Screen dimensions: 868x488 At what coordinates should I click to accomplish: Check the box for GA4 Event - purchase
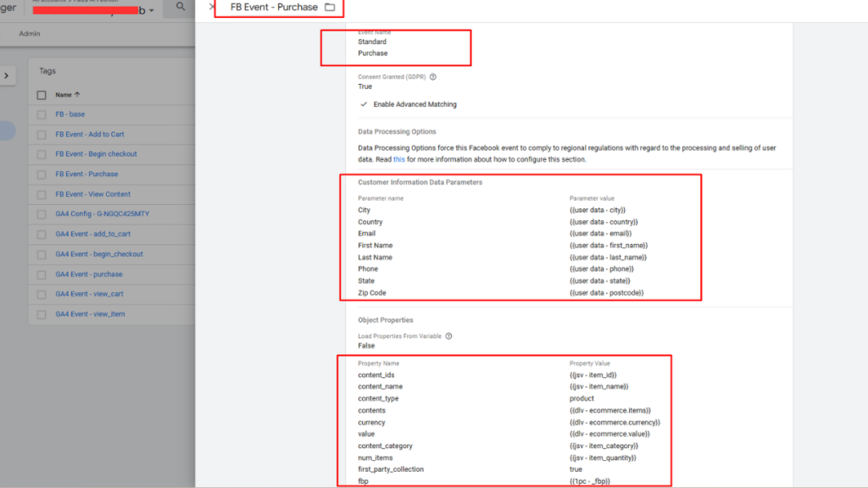(x=42, y=274)
